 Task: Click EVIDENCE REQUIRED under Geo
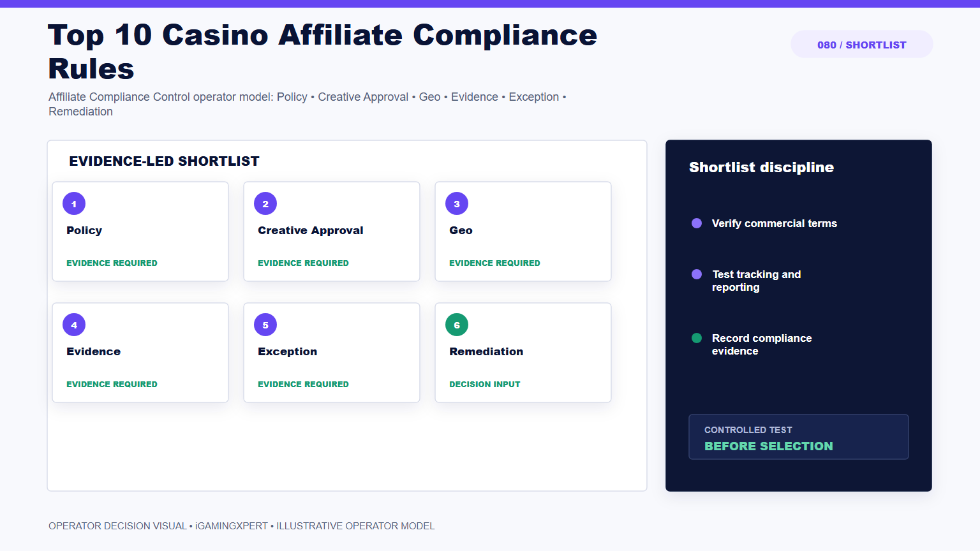[x=494, y=263]
